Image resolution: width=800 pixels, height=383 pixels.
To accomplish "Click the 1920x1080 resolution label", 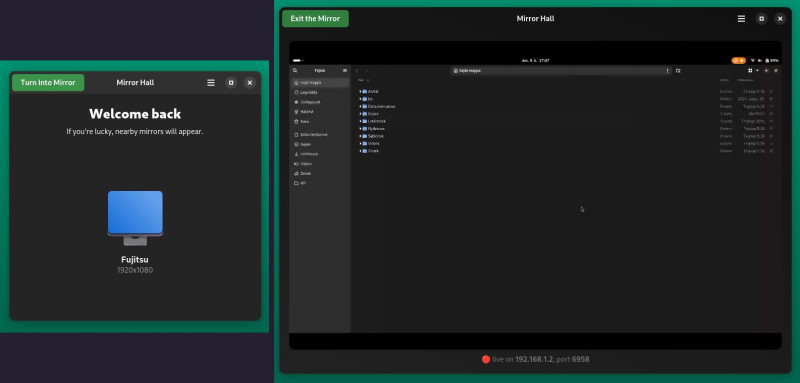I will (x=135, y=270).
